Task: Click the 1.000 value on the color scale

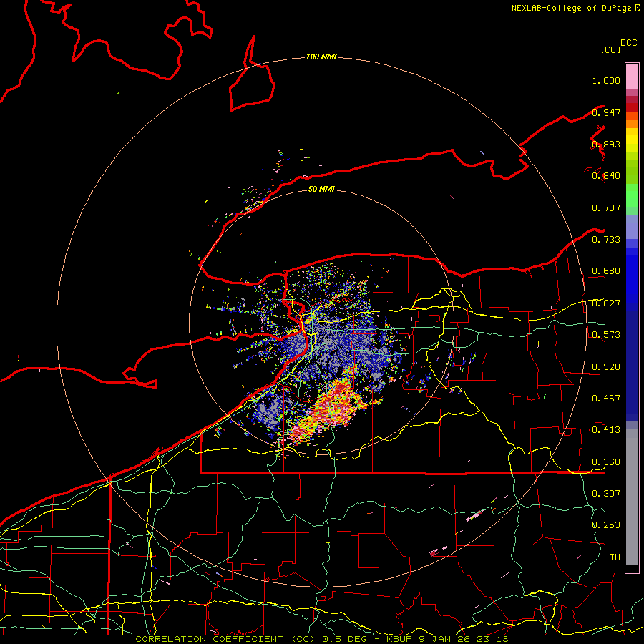Action: coord(606,80)
